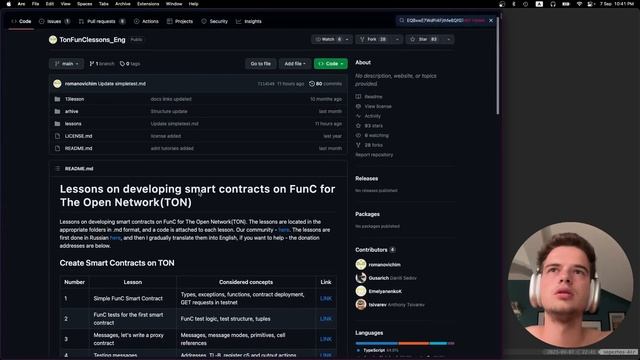Open the Insights tab
Viewport: 640px width, 360px height.
[249, 21]
